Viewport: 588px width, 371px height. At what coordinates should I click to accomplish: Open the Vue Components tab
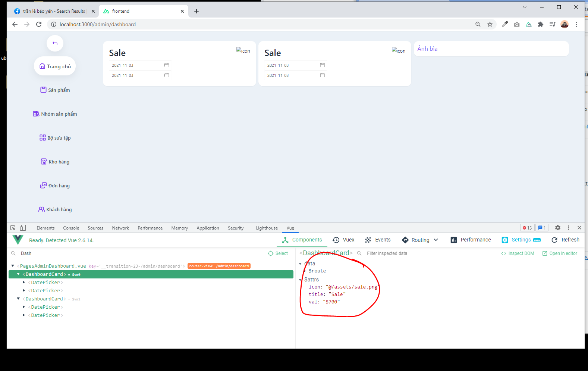[302, 240]
